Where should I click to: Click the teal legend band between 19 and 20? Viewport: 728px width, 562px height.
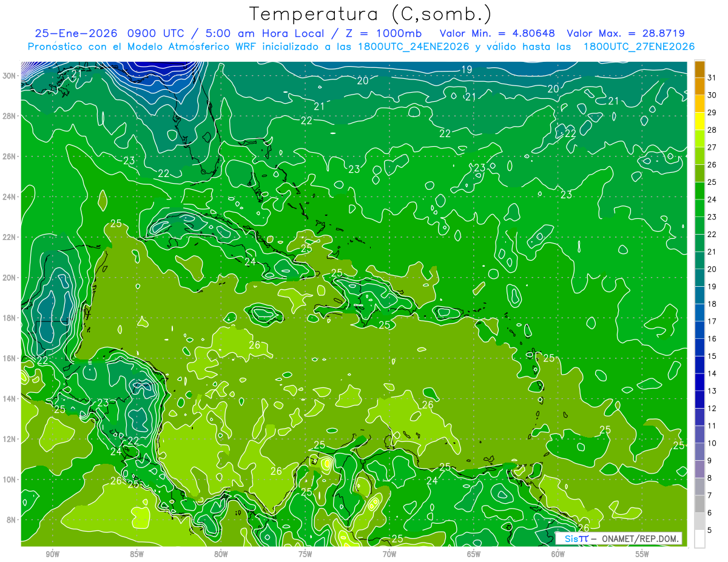point(699,278)
